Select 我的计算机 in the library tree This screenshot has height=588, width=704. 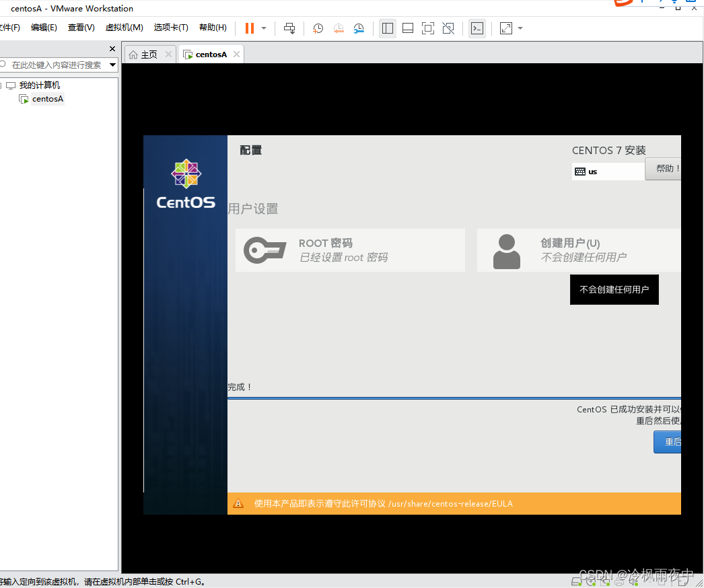click(40, 85)
